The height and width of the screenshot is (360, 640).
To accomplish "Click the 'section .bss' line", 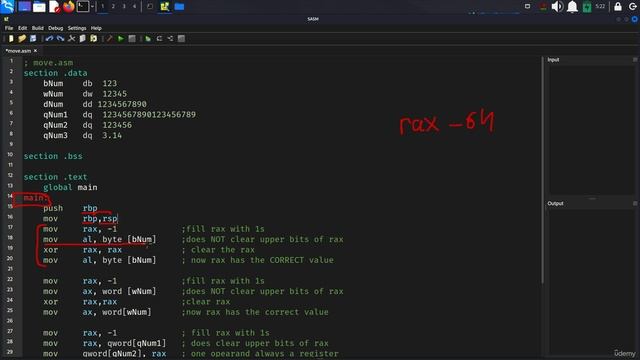I will (x=53, y=156).
